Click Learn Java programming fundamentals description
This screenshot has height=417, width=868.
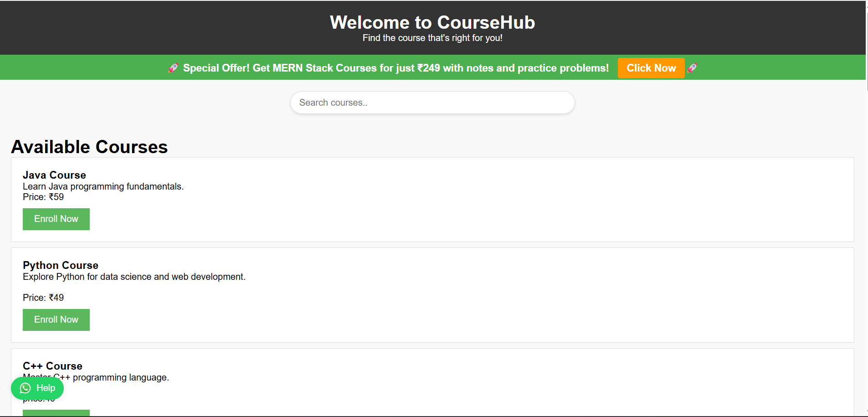(103, 186)
